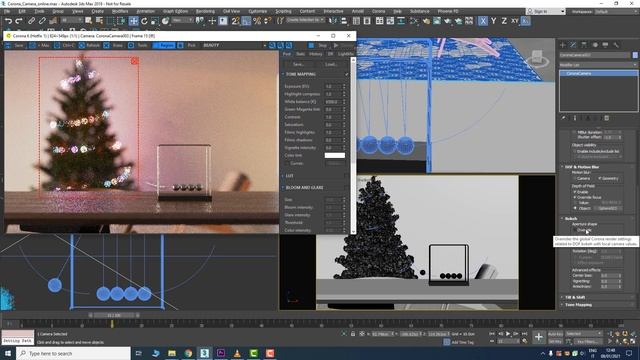Click the Color tint white swatch
This screenshot has height=360, width=640.
click(x=335, y=156)
